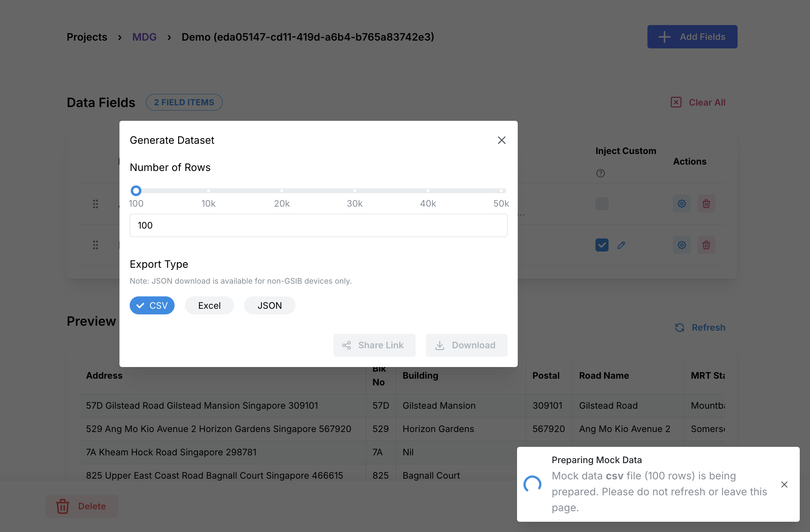Refresh the preview table
Image resolution: width=810 pixels, height=532 pixels.
point(700,327)
